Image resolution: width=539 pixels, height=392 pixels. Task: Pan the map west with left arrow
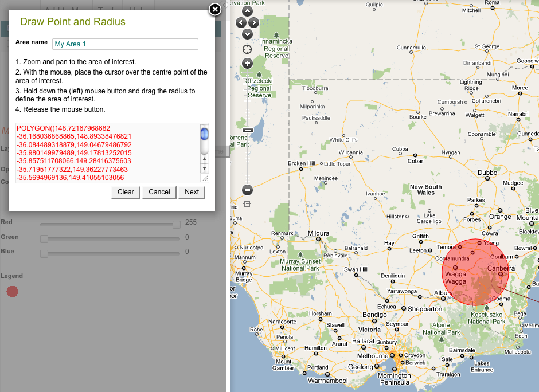tap(241, 23)
